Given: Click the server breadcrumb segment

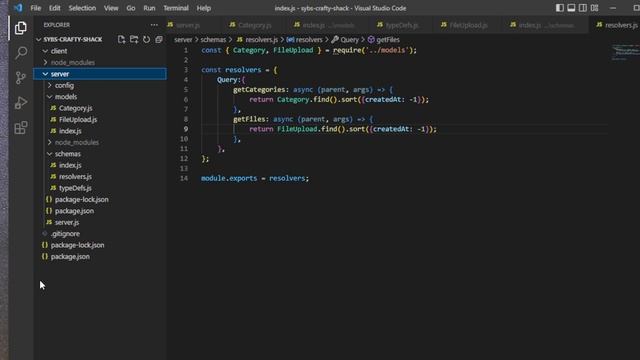Looking at the screenshot, I should [183, 40].
